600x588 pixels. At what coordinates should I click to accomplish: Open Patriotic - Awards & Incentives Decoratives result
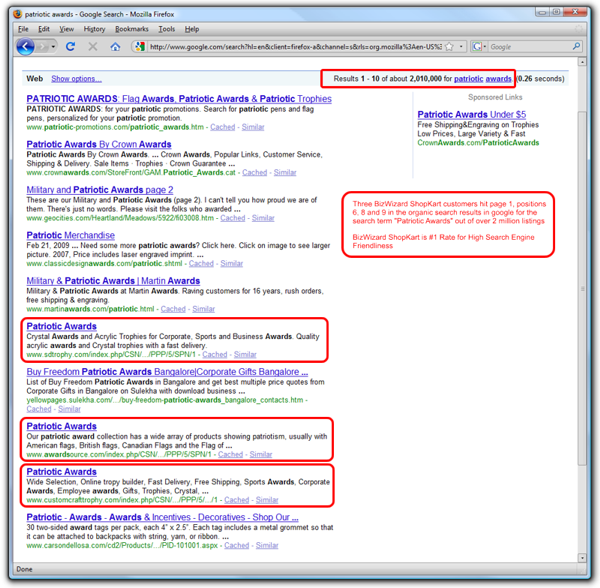[x=162, y=517]
